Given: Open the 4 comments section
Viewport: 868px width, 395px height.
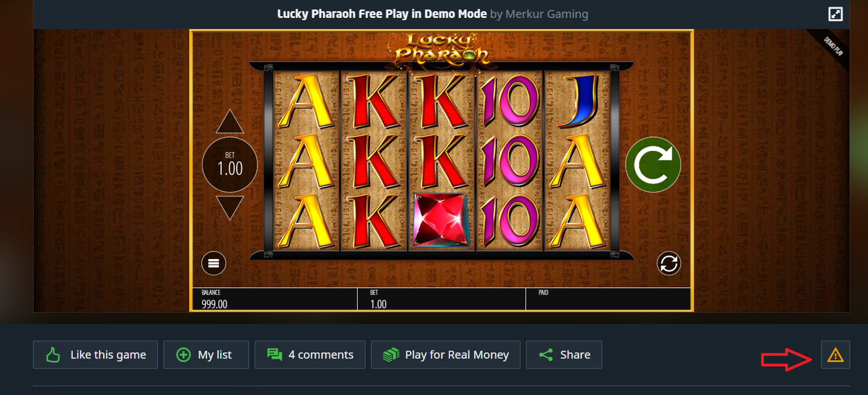Looking at the screenshot, I should [310, 355].
